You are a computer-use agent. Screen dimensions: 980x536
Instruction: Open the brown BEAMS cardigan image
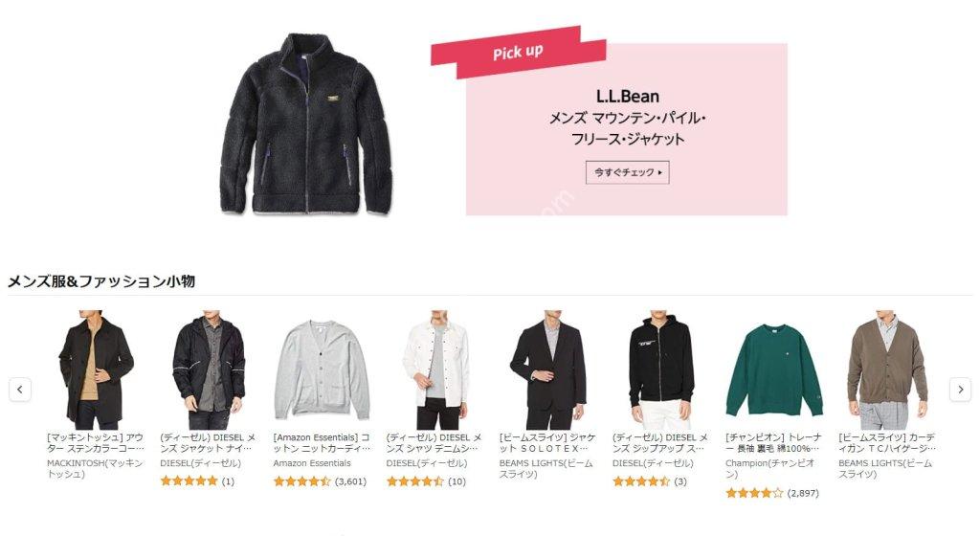point(887,368)
